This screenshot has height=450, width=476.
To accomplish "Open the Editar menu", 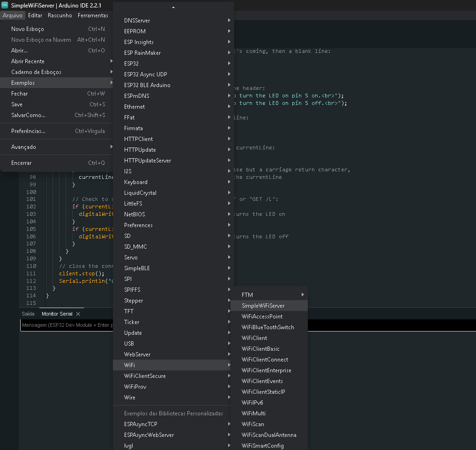I will click(x=35, y=15).
